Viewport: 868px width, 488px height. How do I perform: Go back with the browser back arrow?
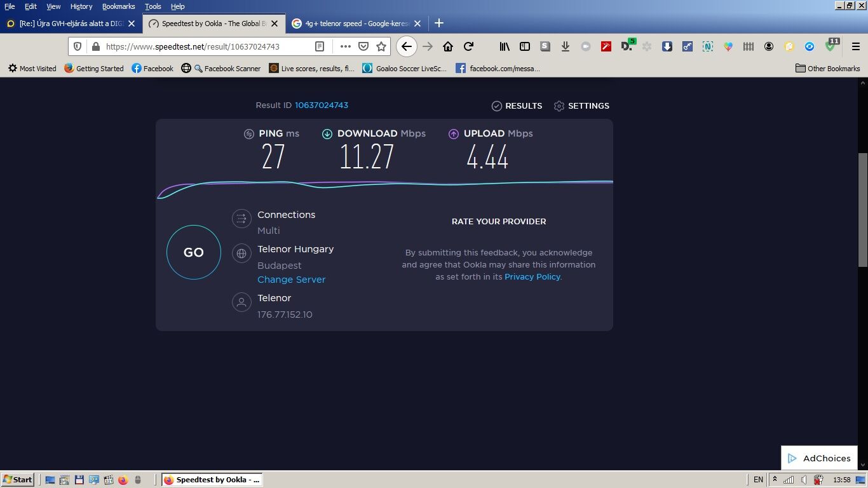coord(407,46)
